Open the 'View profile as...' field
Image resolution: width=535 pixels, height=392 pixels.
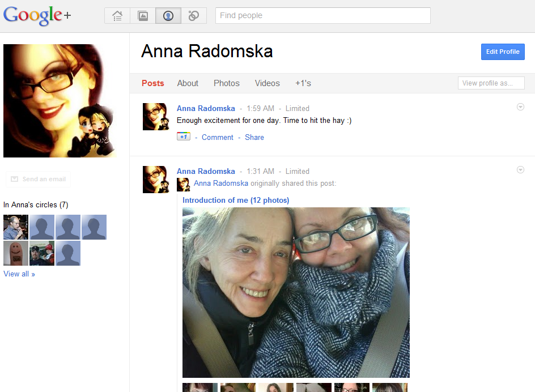click(491, 83)
